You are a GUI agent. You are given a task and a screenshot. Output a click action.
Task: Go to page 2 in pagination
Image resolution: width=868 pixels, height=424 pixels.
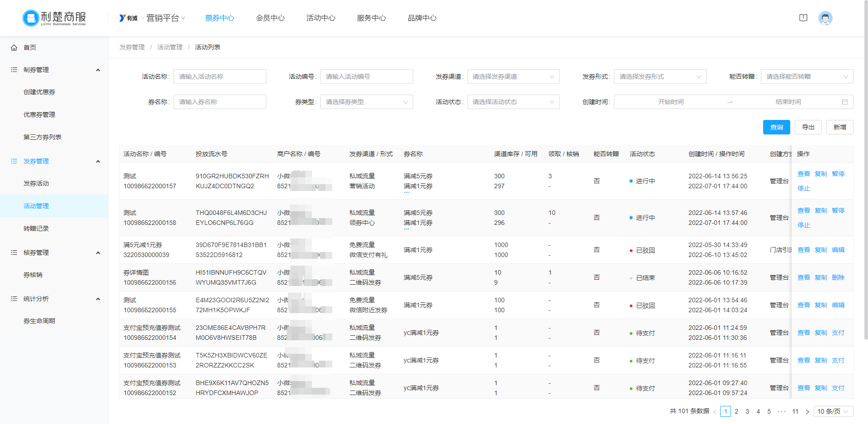(x=736, y=411)
